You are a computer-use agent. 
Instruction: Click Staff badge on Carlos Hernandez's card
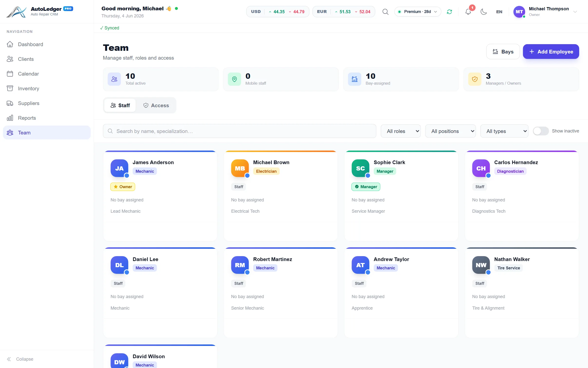pyautogui.click(x=480, y=187)
